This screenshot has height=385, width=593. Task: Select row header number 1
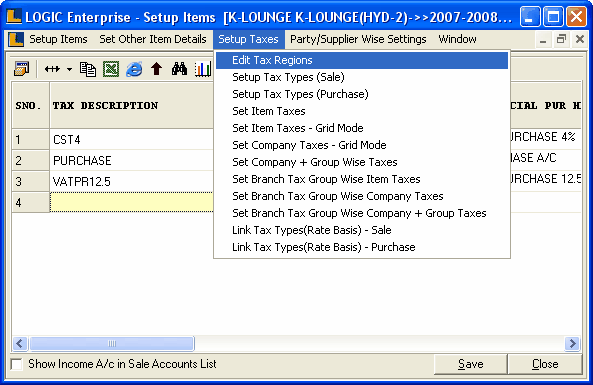point(31,140)
